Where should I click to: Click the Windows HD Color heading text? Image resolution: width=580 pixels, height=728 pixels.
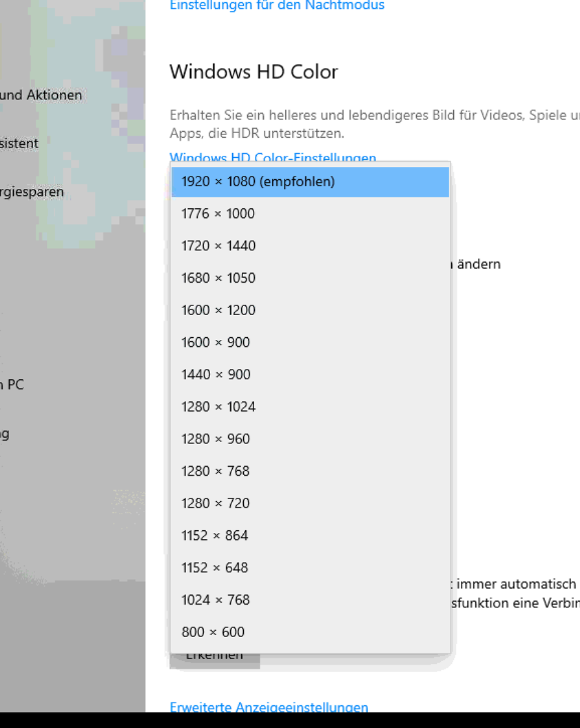(x=253, y=72)
